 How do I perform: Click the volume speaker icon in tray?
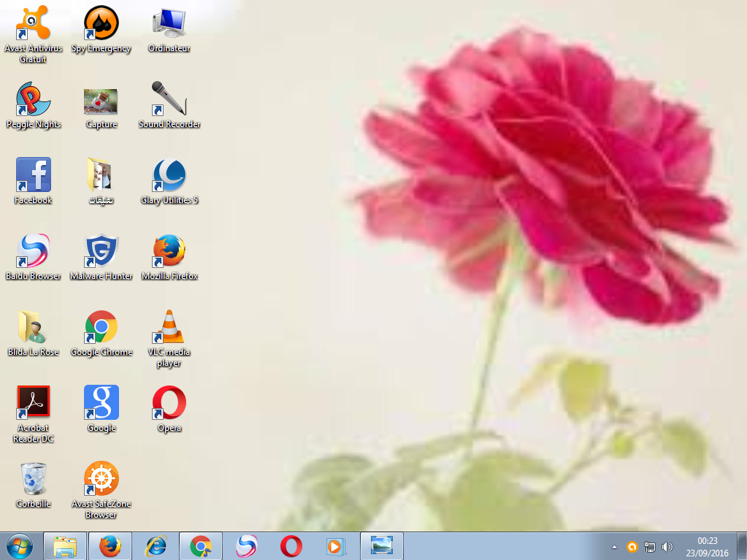[x=667, y=546]
